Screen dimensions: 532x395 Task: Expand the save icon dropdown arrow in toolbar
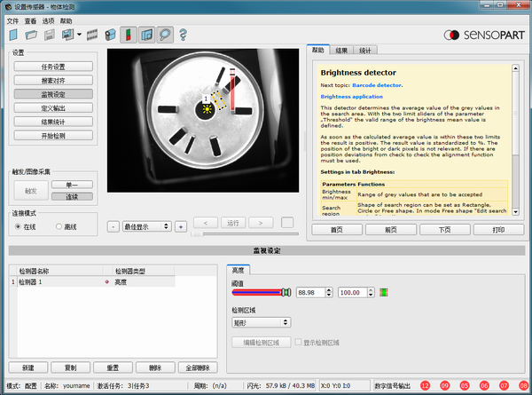[80, 36]
